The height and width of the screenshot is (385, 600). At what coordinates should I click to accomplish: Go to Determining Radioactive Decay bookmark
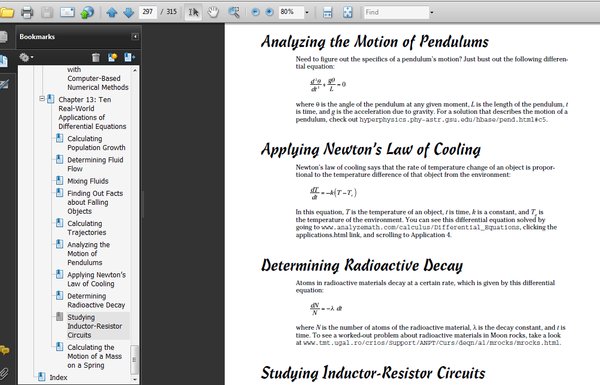96,300
